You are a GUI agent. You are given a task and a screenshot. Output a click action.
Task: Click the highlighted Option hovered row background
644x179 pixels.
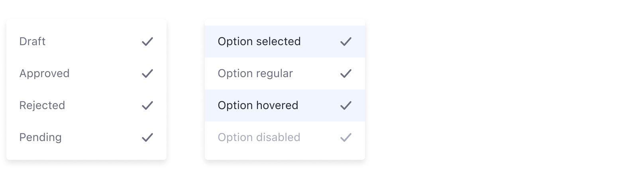point(319,105)
